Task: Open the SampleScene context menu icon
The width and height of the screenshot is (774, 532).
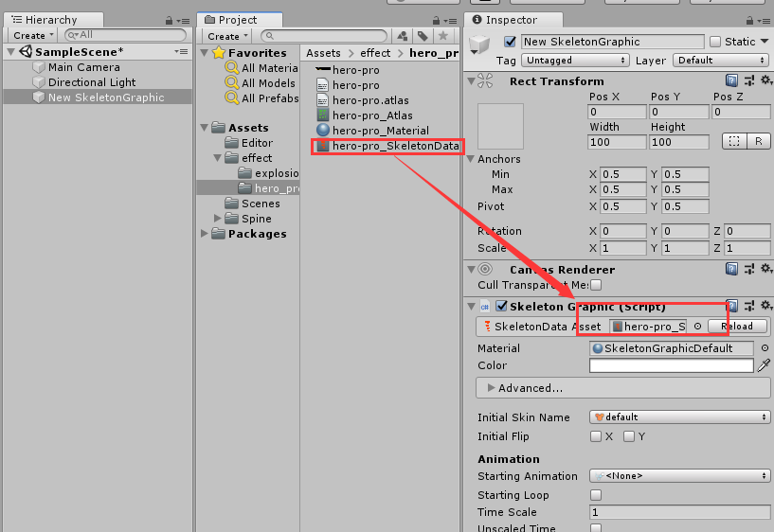Action: 181,52
